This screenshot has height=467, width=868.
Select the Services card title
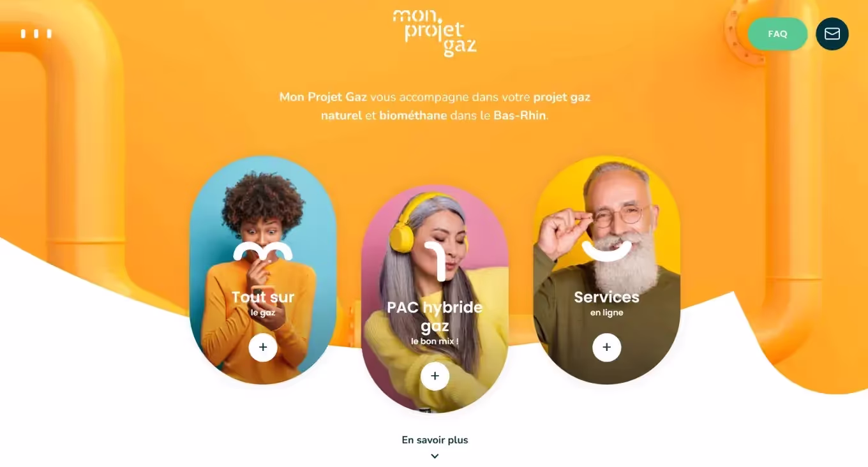[606, 297]
